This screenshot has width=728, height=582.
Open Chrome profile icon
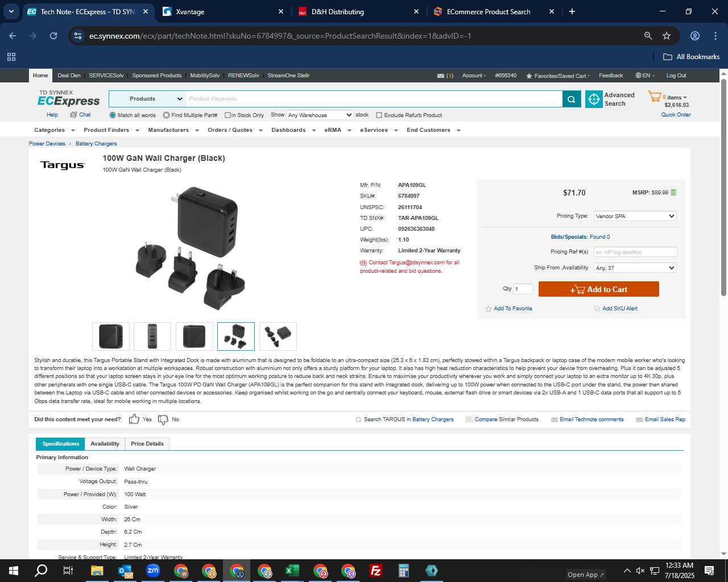click(x=694, y=36)
